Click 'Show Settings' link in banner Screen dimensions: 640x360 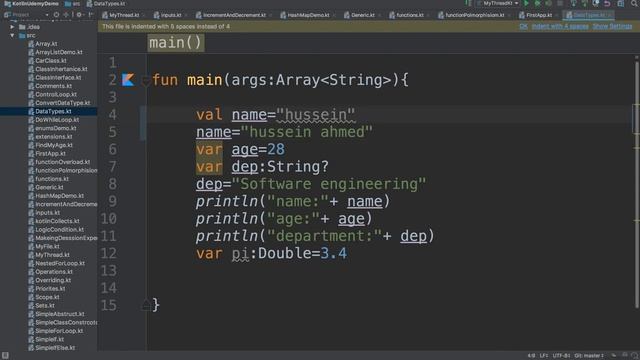pyautogui.click(x=612, y=27)
